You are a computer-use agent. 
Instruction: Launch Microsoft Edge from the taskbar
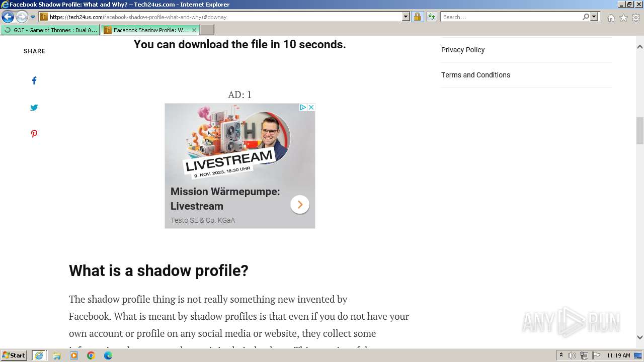(x=108, y=355)
